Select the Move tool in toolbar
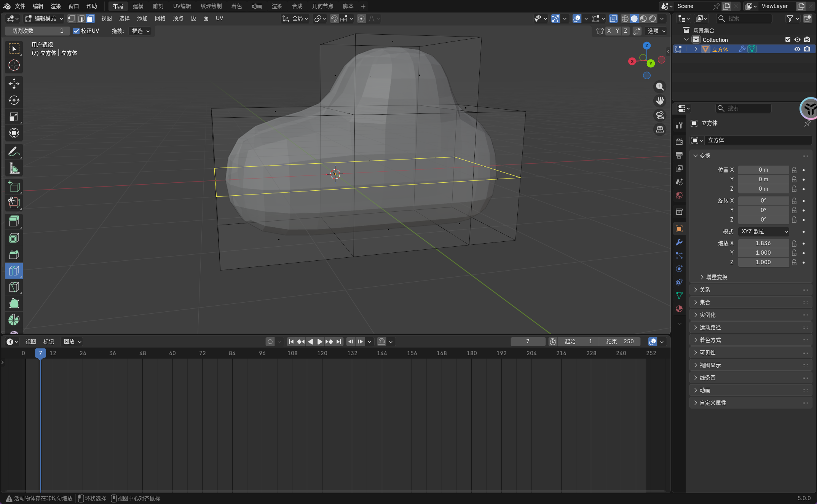This screenshot has width=817, height=504. point(14,84)
